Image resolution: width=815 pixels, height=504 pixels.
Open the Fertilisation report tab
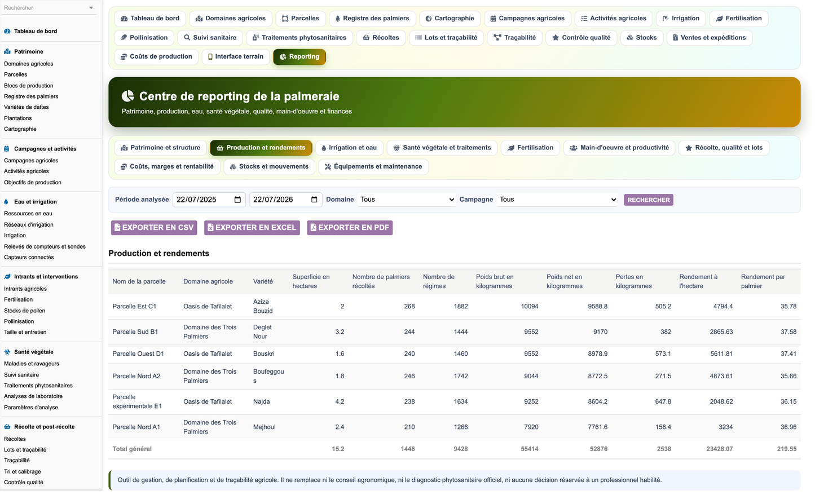click(531, 148)
